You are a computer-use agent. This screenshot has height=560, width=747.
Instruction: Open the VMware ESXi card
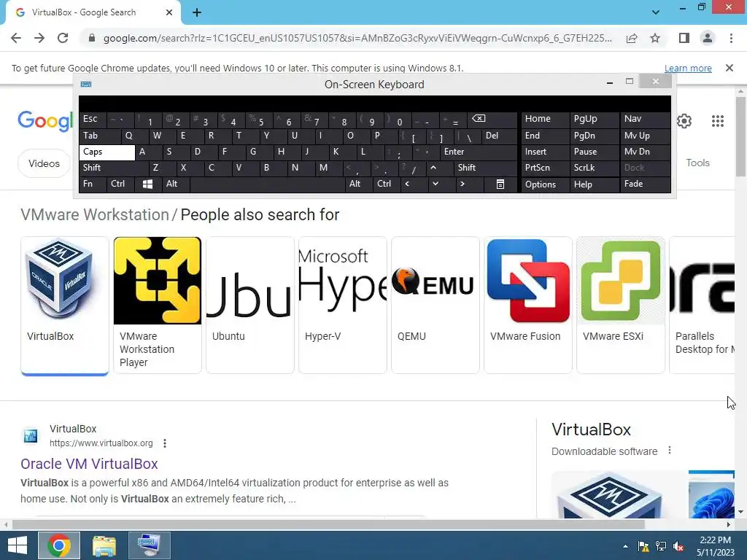(621, 305)
